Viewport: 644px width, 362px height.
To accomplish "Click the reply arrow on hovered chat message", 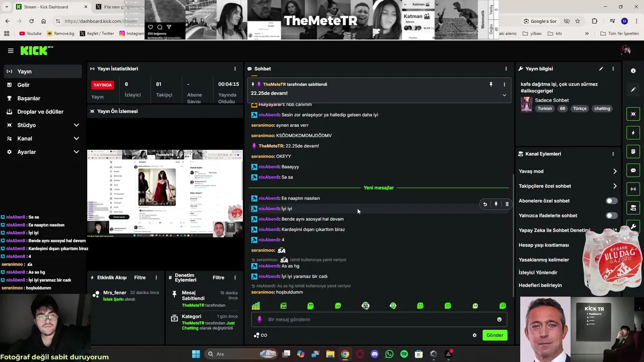I will pyautogui.click(x=485, y=204).
